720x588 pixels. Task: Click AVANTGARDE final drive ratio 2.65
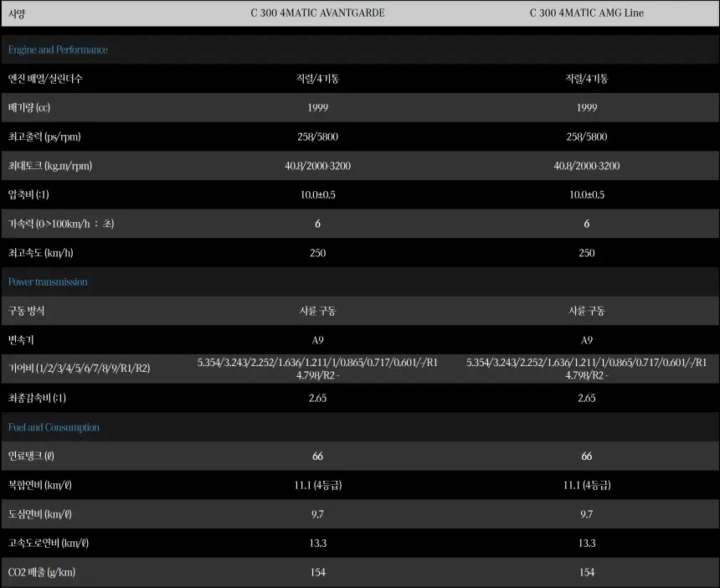318,398
